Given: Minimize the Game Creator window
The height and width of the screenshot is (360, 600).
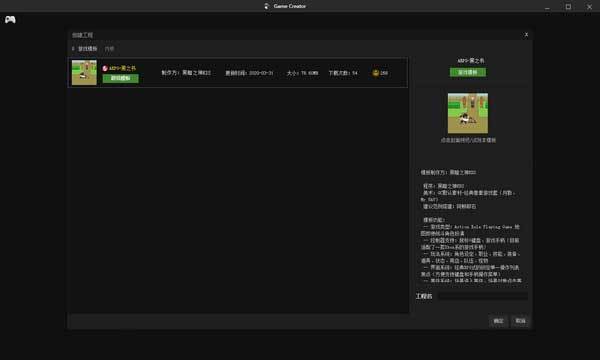Looking at the screenshot, I should 547,7.
